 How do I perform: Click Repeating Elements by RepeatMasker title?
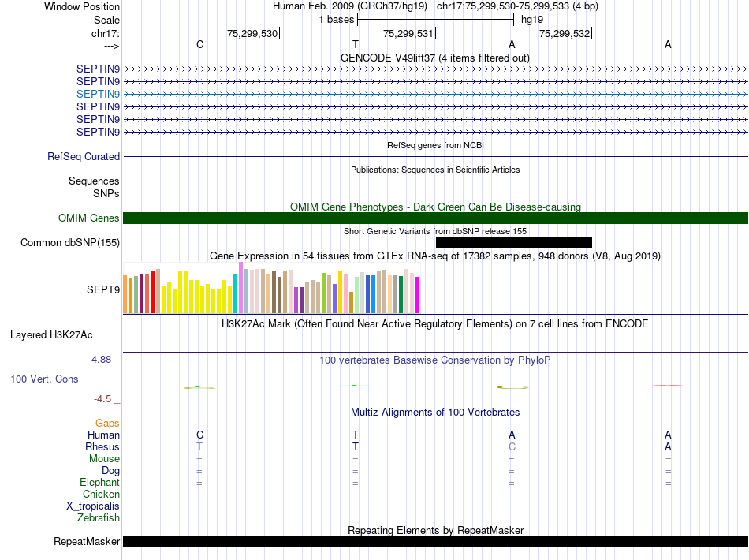(x=435, y=530)
